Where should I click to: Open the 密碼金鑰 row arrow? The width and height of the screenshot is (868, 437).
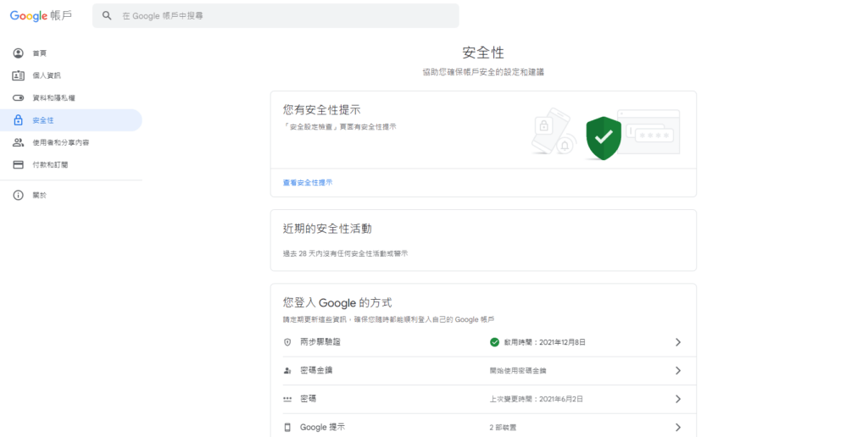point(677,371)
